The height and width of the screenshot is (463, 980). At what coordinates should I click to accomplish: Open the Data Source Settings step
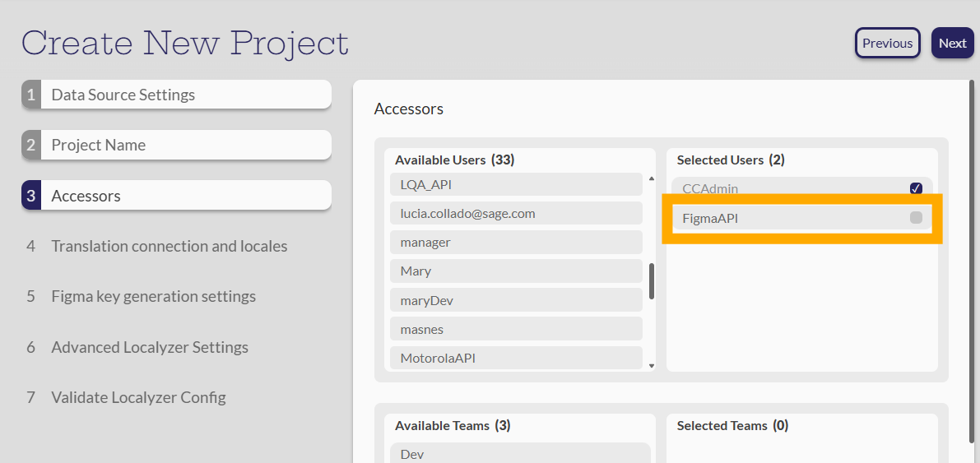[x=176, y=95]
